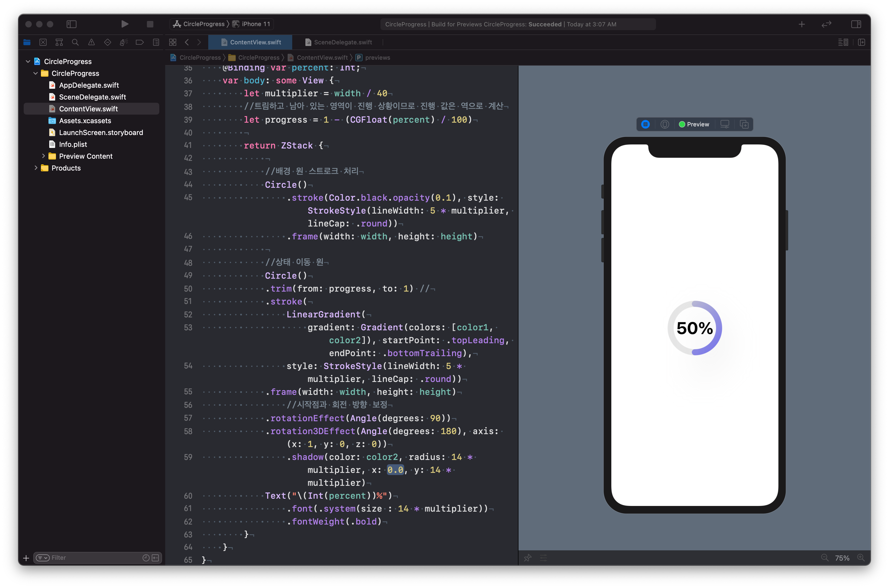Toggle the right inspector panel

(856, 24)
